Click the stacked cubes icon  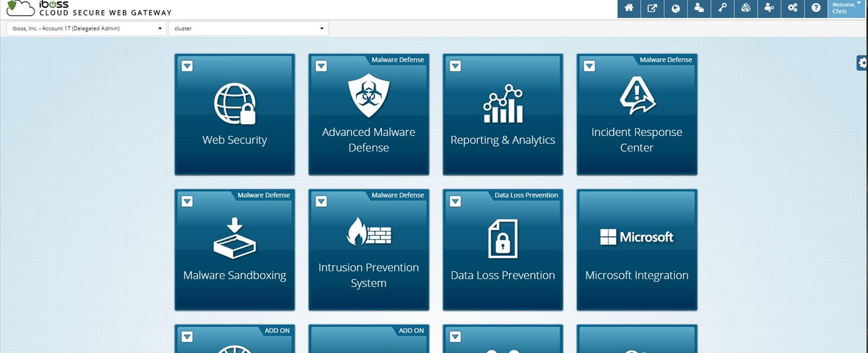[746, 8]
